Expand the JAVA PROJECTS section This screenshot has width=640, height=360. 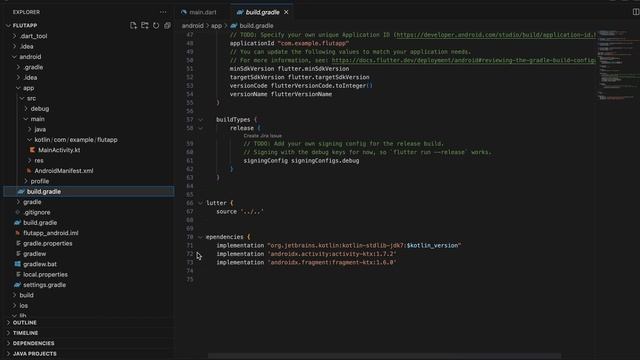coord(35,354)
